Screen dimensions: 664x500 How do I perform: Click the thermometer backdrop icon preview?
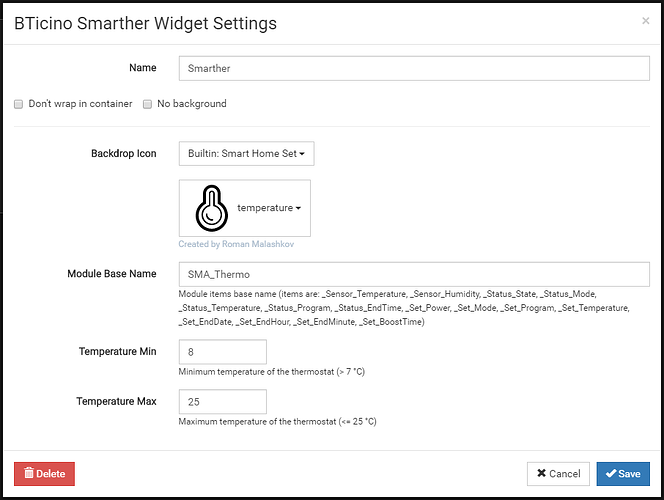pyautogui.click(x=211, y=208)
